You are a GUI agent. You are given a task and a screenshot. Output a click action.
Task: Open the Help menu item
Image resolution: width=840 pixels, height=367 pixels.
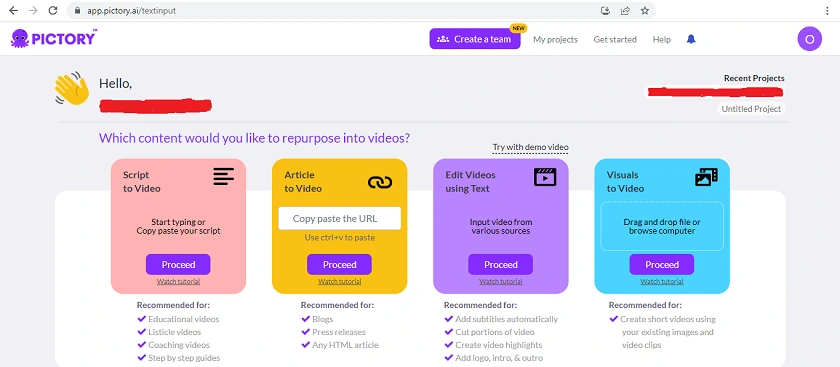click(661, 39)
